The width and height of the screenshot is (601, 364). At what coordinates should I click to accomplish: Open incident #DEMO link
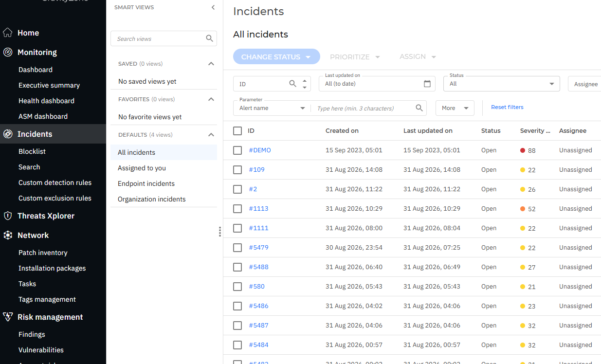260,150
